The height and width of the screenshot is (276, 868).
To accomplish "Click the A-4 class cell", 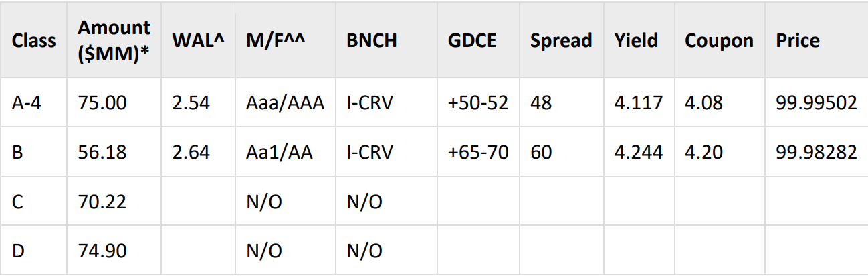I will click(29, 102).
